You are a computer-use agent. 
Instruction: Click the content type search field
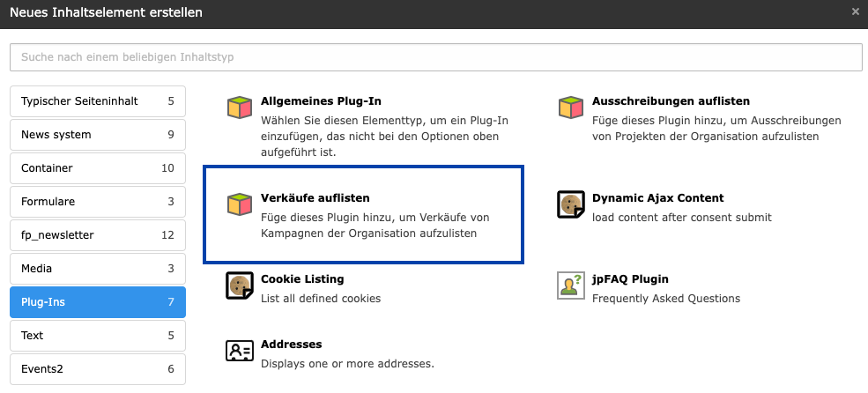click(x=435, y=57)
